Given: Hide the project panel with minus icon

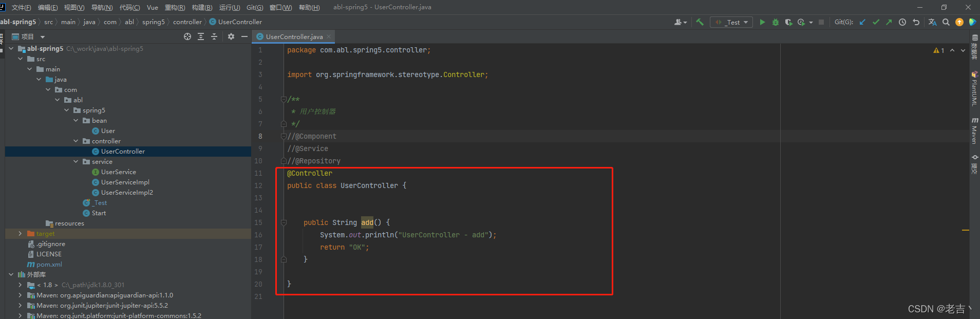Looking at the screenshot, I should coord(244,36).
